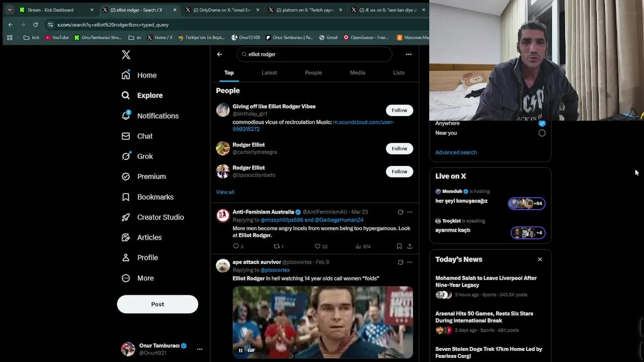Viewport: 644px width, 362px height.
Task: Click back arrow beside search box
Action: coord(219,54)
